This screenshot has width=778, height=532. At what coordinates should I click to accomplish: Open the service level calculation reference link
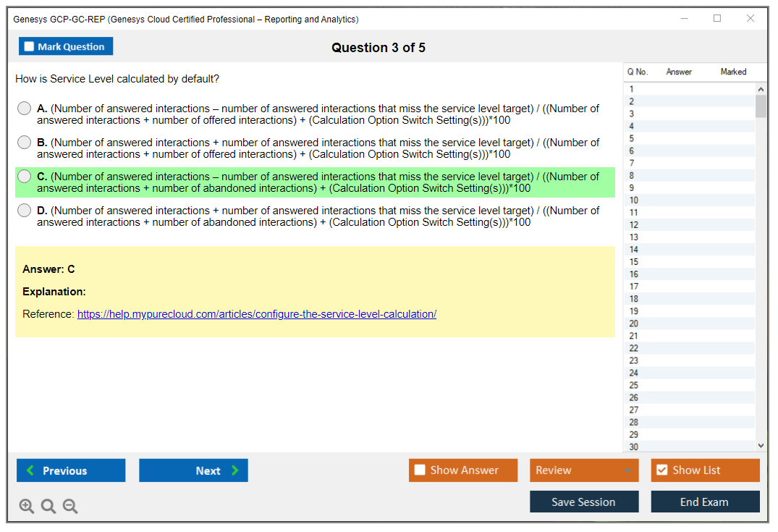[256, 314]
